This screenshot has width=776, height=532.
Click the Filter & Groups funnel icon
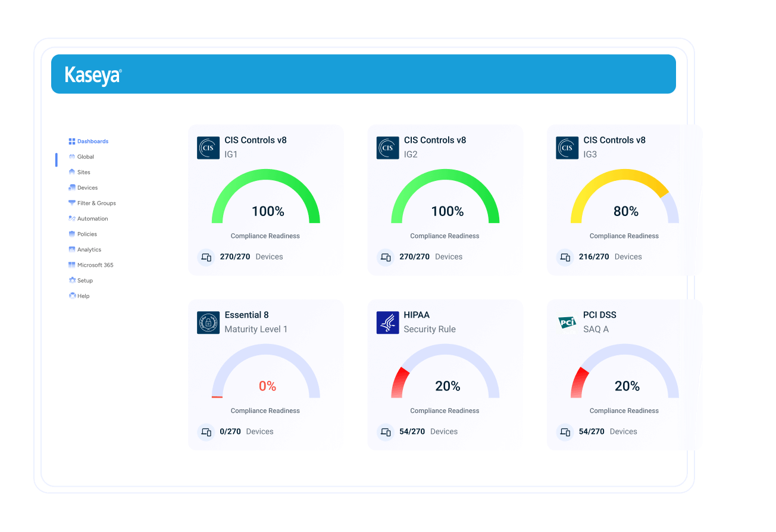[x=72, y=204]
